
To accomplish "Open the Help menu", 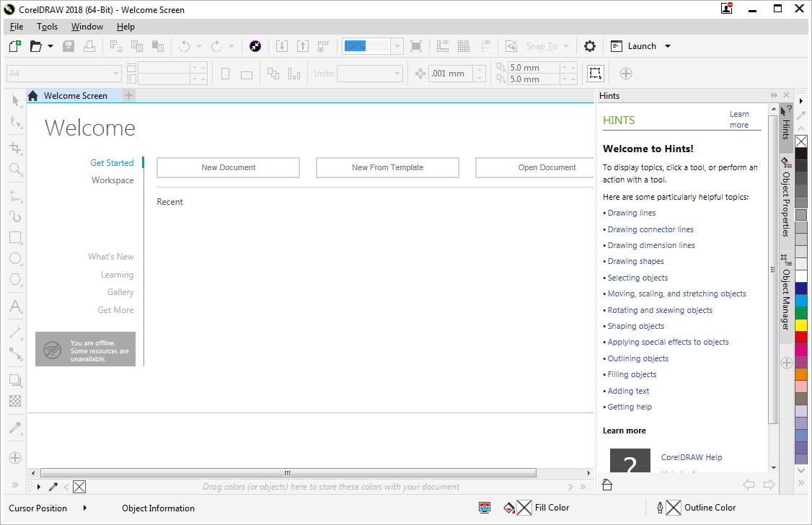I will [x=125, y=27].
